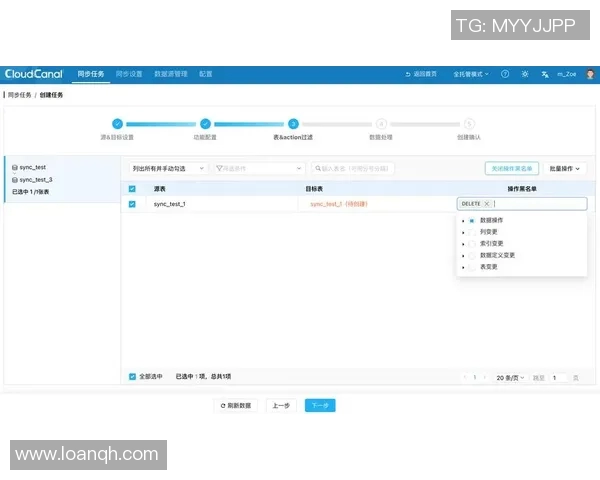Click the jump-to page number field

pos(559,378)
